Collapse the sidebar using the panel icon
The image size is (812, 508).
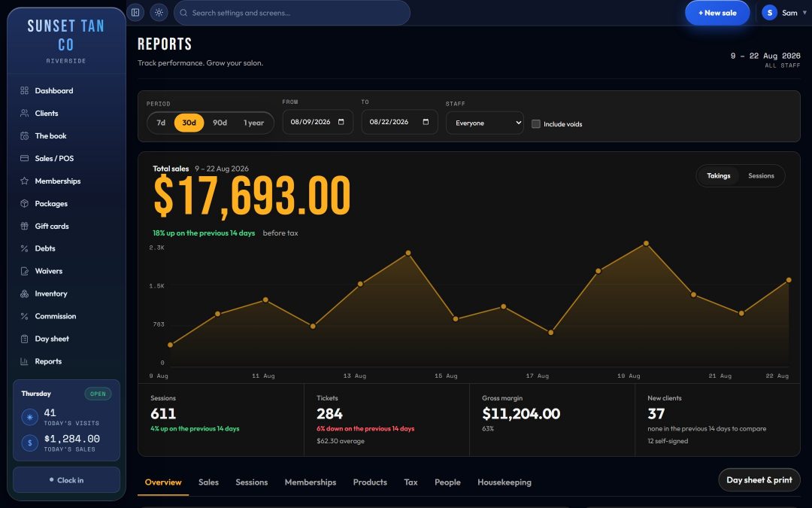click(x=135, y=13)
